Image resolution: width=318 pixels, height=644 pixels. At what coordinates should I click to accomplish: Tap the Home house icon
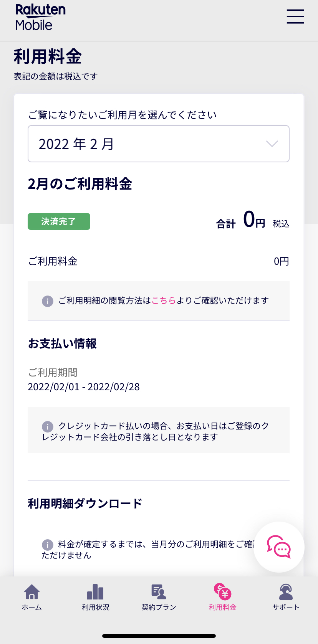[32, 592]
